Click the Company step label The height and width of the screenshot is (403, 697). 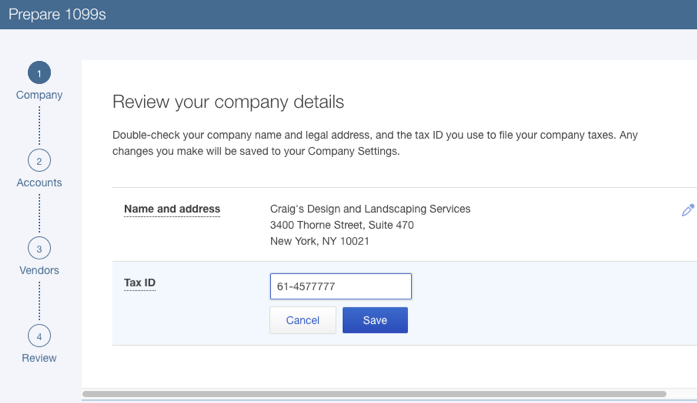[39, 95]
